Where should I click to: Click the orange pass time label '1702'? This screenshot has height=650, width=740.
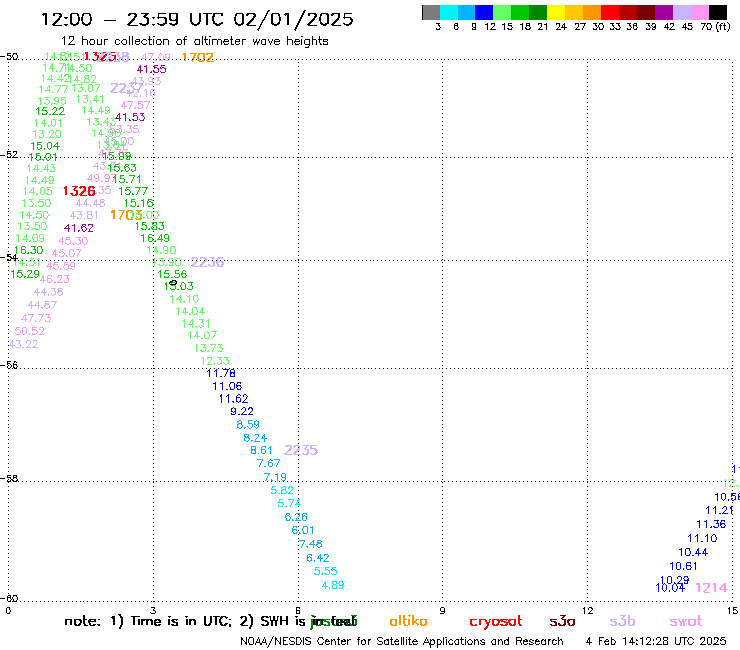pos(198,57)
